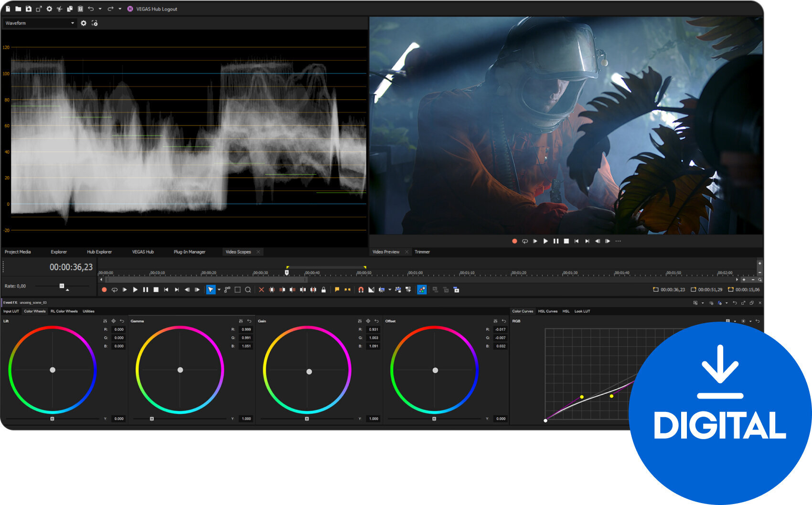The height and width of the screenshot is (505, 812).
Task: Open the Trimmer tab
Action: pyautogui.click(x=422, y=252)
